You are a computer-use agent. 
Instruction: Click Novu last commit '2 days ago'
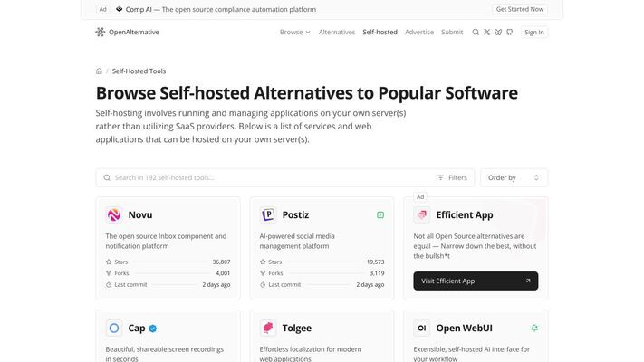click(216, 284)
